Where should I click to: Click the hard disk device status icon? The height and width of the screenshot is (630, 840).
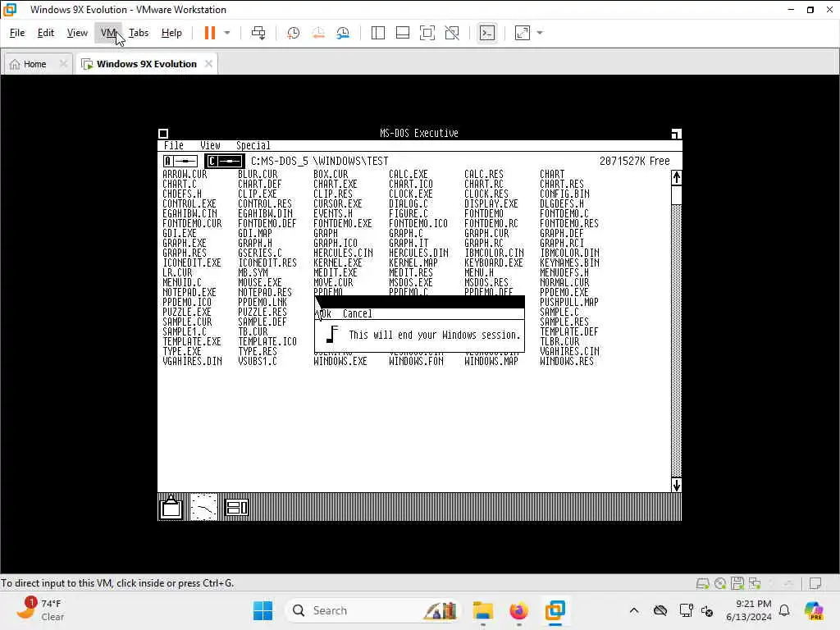click(x=703, y=583)
